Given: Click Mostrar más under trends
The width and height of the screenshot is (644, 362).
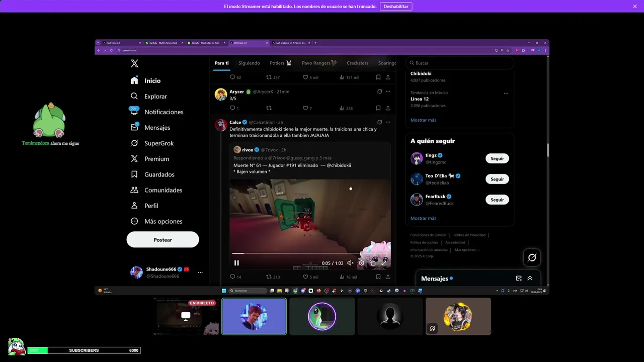Looking at the screenshot, I should click(423, 120).
